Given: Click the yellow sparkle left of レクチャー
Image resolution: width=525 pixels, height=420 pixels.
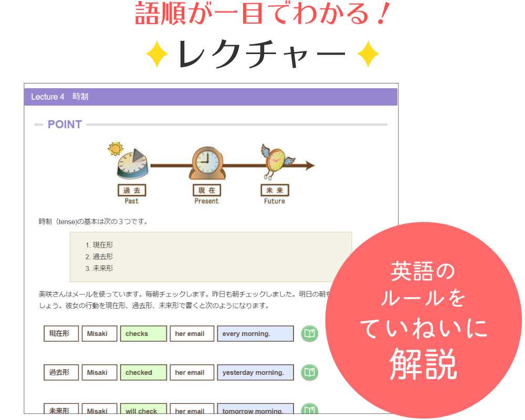Looking at the screenshot, I should point(156,55).
